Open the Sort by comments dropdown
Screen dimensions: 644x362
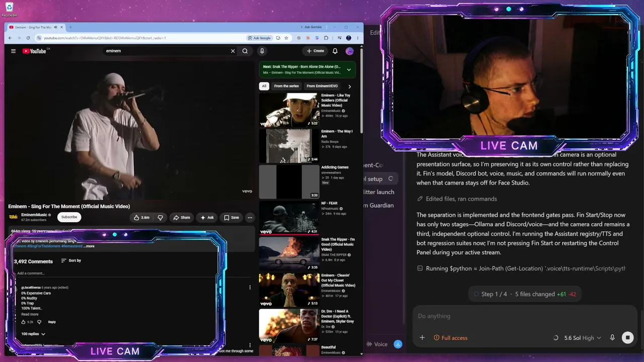click(x=71, y=260)
